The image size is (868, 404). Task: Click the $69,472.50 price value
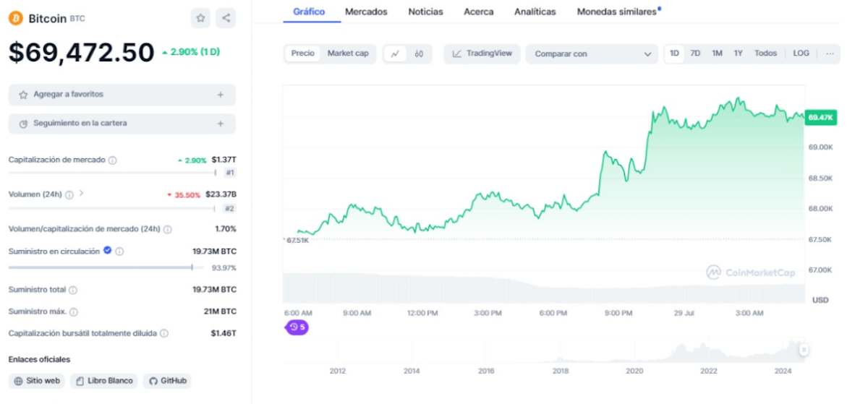click(81, 52)
